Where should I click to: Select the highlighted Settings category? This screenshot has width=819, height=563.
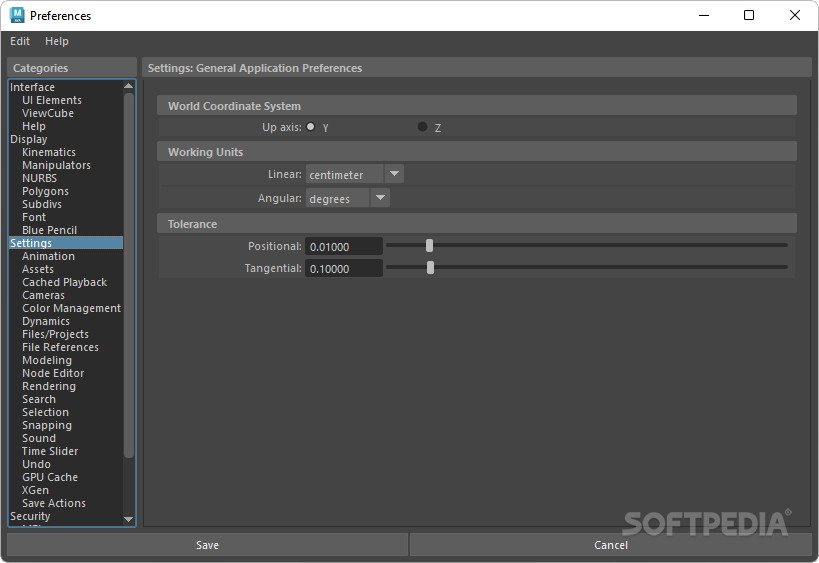[66, 243]
